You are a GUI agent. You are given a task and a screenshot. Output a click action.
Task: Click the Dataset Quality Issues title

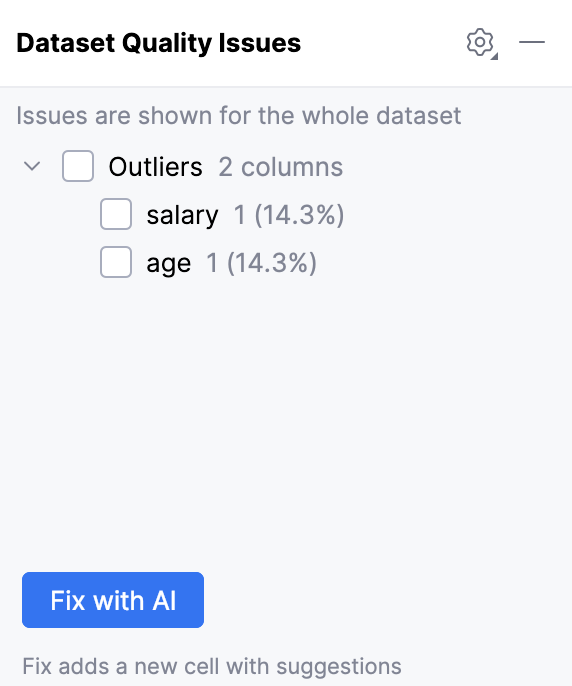coord(158,43)
